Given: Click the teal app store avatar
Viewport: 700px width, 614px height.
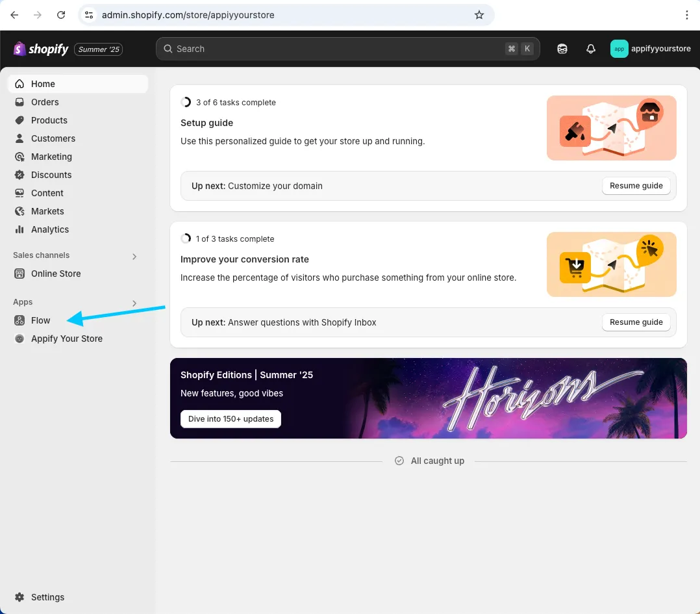Looking at the screenshot, I should pyautogui.click(x=619, y=49).
